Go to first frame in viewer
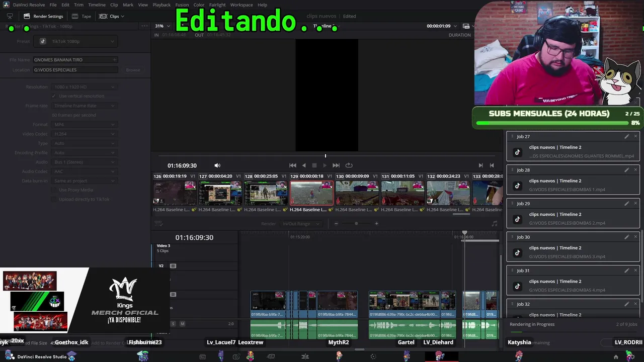Screen dimensions: 644x362 tap(293, 165)
